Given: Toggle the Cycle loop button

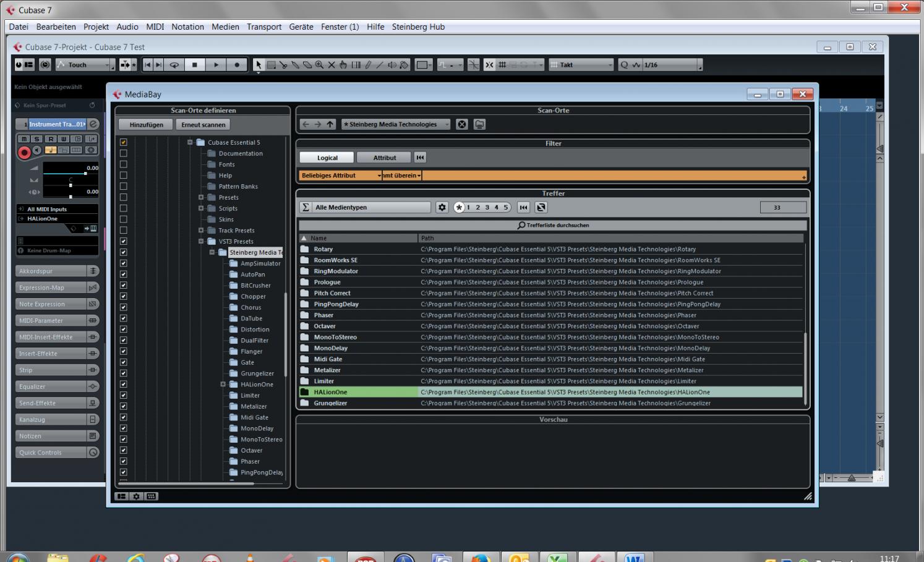Looking at the screenshot, I should coord(174,64).
